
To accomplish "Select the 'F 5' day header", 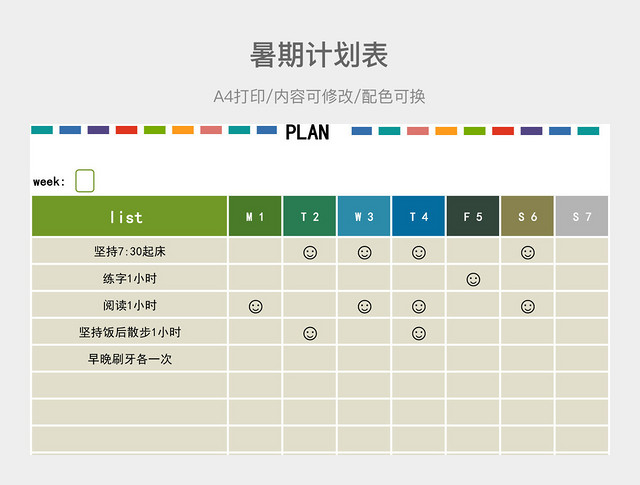I will pos(473,216).
